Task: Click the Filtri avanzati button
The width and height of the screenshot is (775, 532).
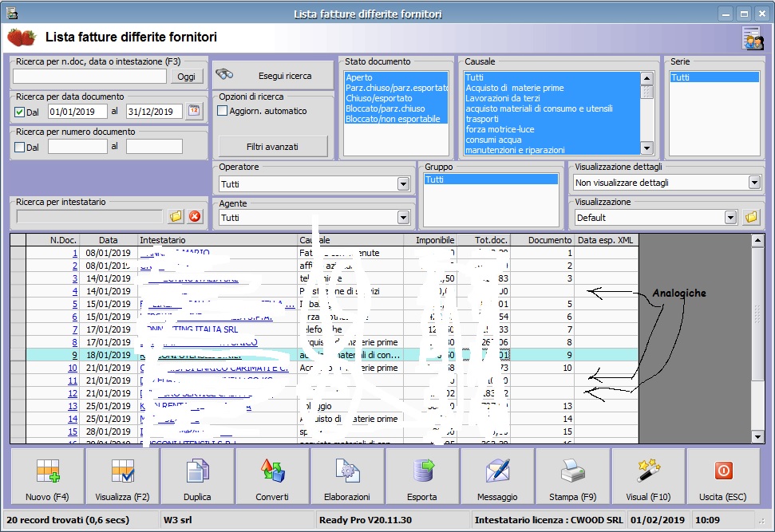Action: point(273,146)
